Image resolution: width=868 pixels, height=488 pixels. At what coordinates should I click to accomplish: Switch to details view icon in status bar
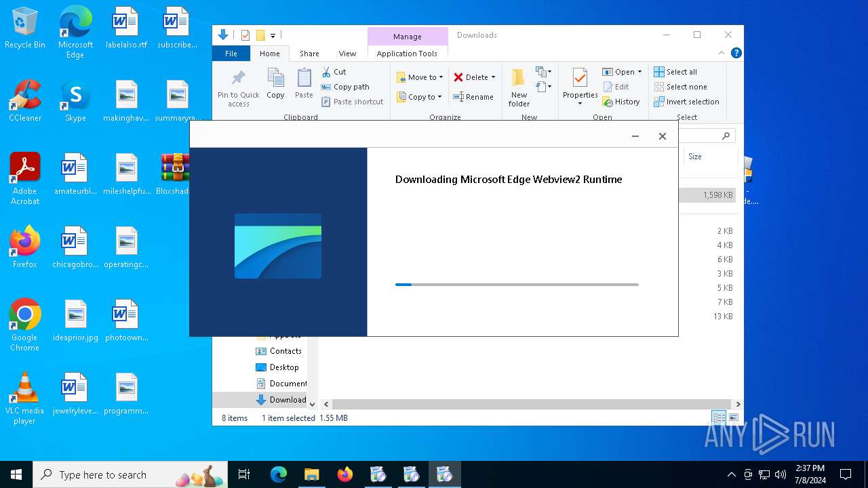718,418
